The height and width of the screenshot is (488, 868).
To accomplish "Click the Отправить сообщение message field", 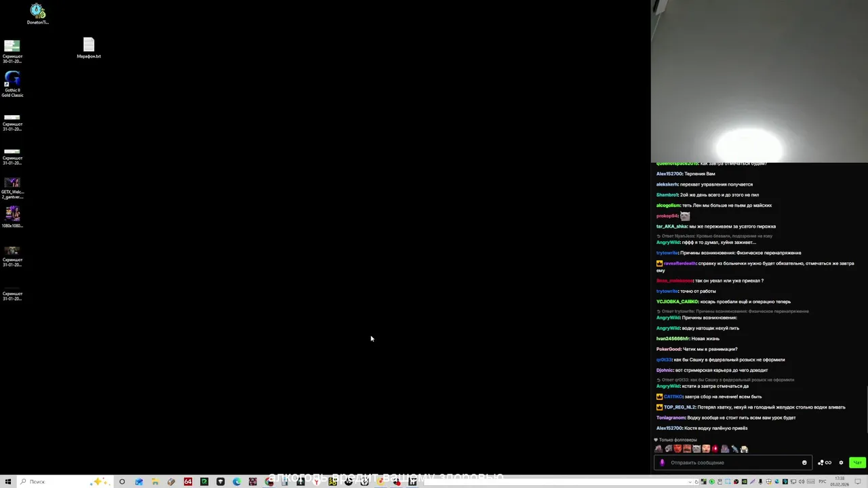I will 732,463.
